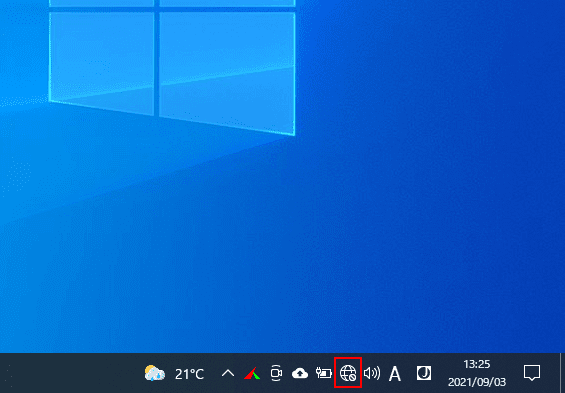Click the Show desktop sliver button

pos(562,373)
